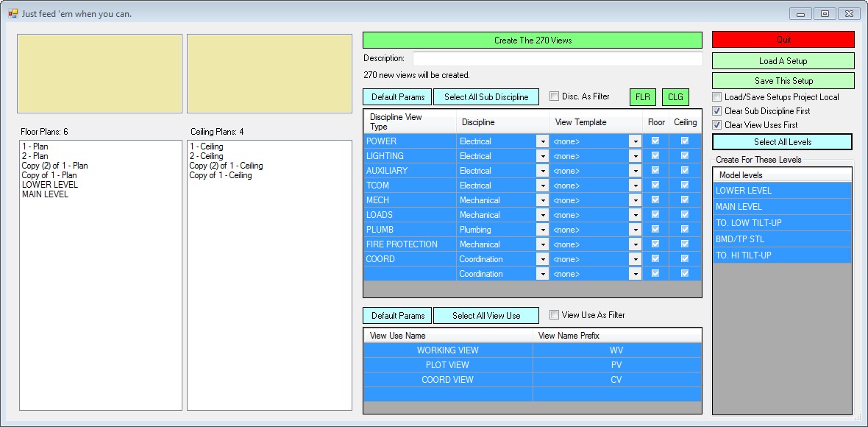Viewport: 868px width, 427px height.
Task: Click the TCOM view type cell
Action: (x=410, y=186)
